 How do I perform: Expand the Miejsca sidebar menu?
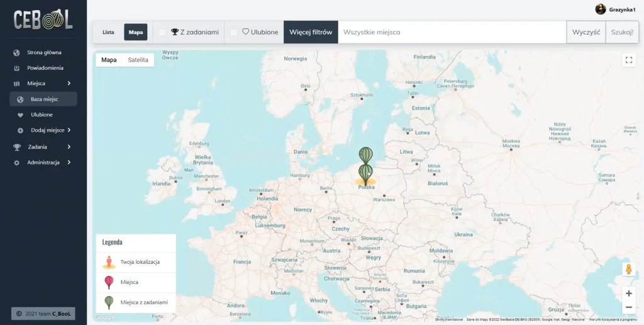click(43, 84)
